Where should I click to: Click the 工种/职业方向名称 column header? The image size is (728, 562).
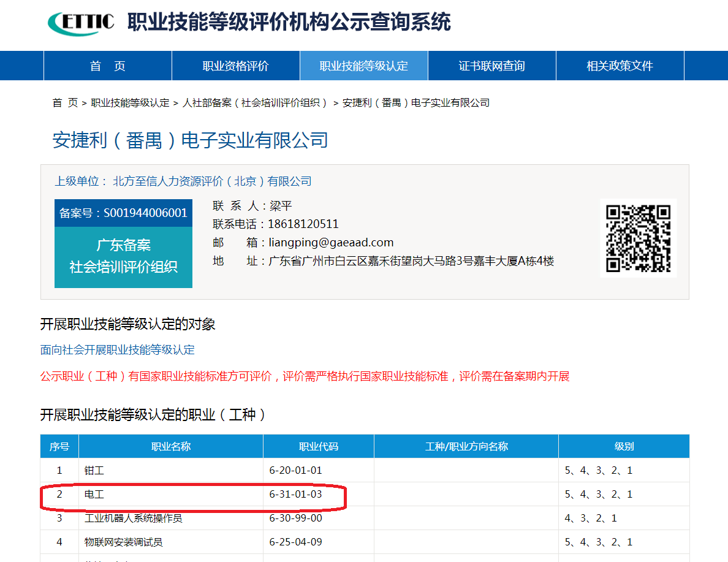[466, 446]
